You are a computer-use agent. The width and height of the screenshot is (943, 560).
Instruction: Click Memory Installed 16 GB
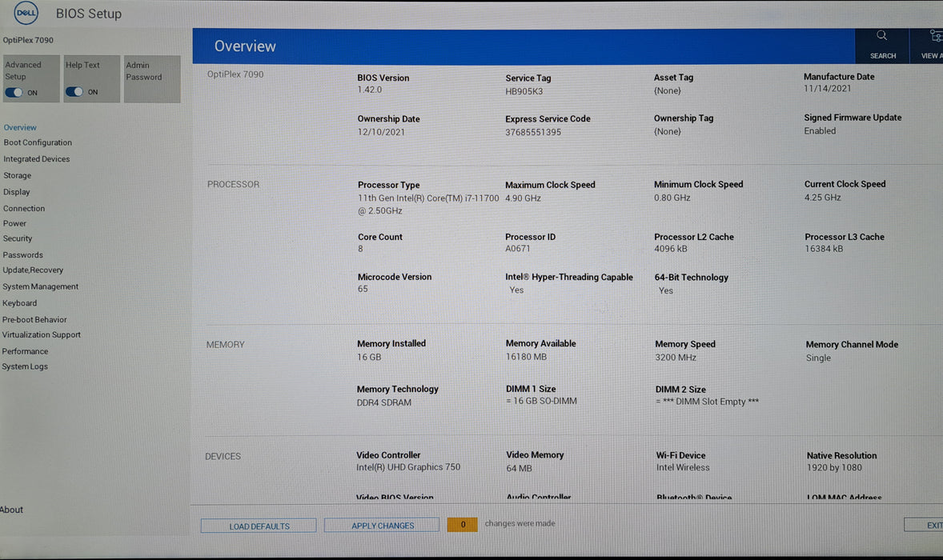[x=369, y=357]
